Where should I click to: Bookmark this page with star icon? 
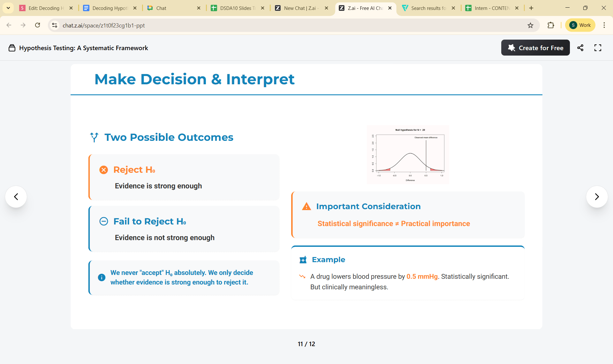pos(530,25)
